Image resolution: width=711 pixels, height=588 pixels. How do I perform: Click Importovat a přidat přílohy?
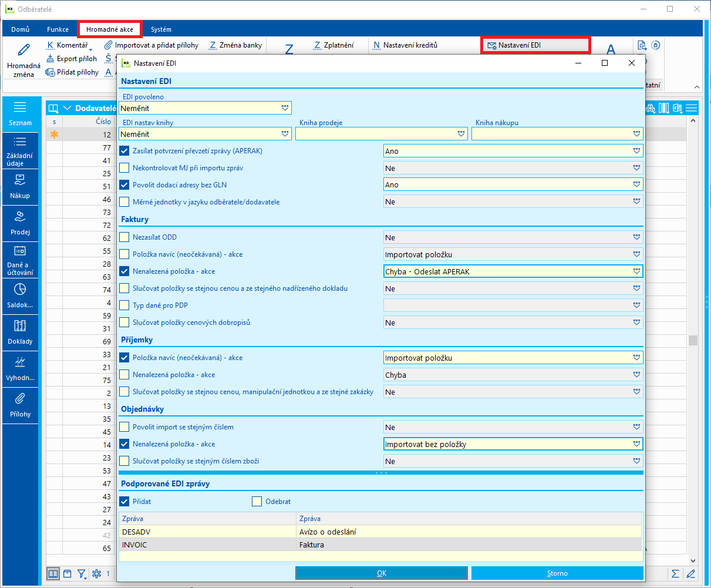(151, 45)
